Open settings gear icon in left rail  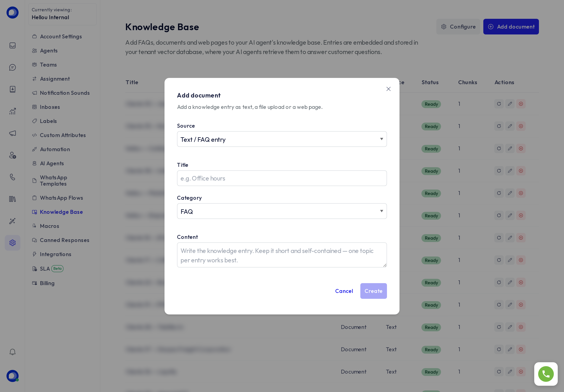pyautogui.click(x=13, y=243)
